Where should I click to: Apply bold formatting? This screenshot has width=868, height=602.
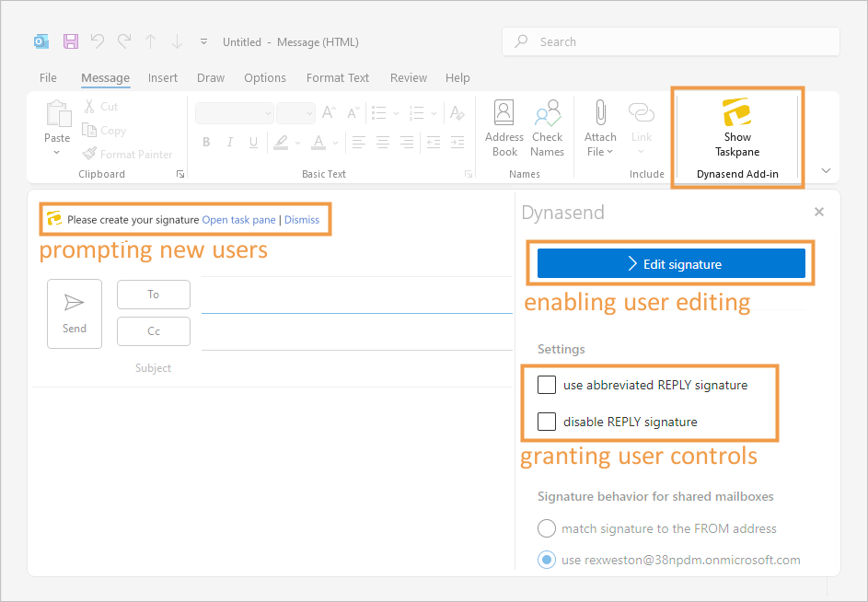pos(206,142)
